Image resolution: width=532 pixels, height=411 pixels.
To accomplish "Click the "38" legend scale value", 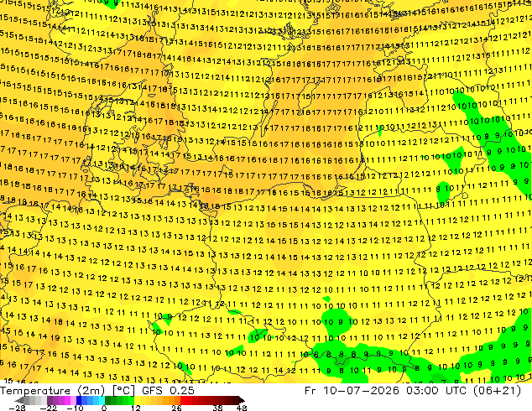I will [218, 408].
